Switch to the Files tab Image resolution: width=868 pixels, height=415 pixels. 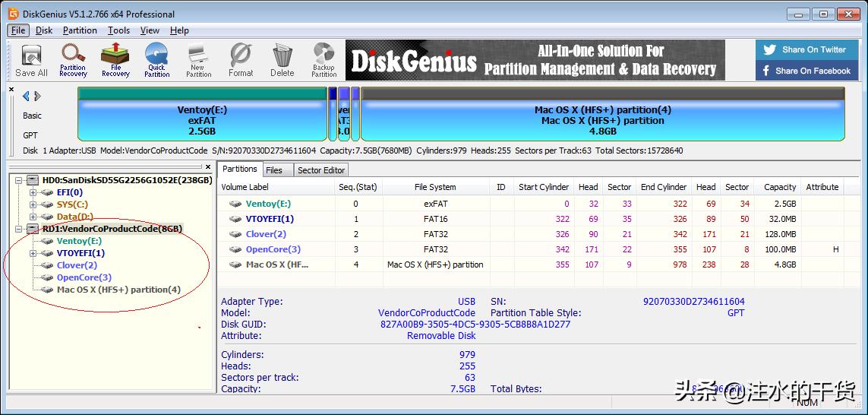274,170
